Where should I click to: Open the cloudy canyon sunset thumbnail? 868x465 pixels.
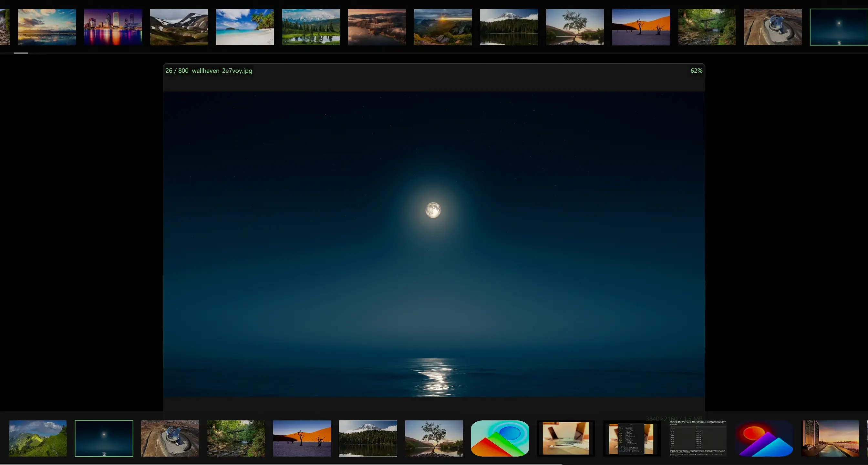[377, 27]
